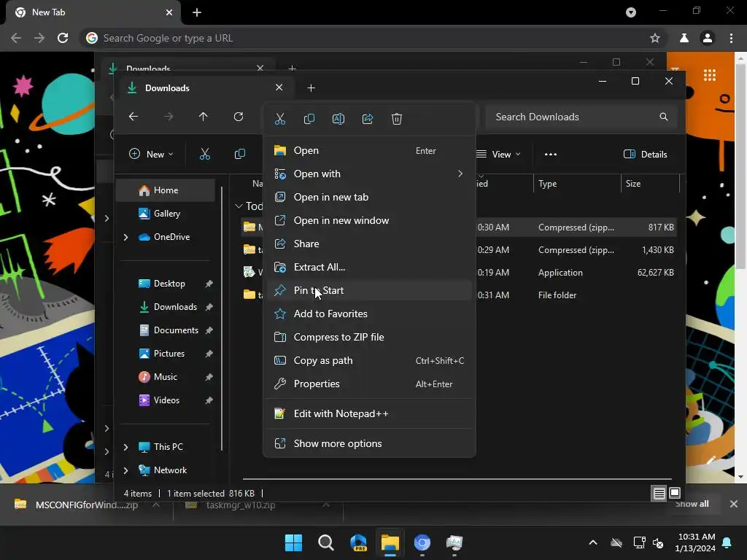Open the Google apps grid
This screenshot has width=747, height=560.
coord(709,75)
